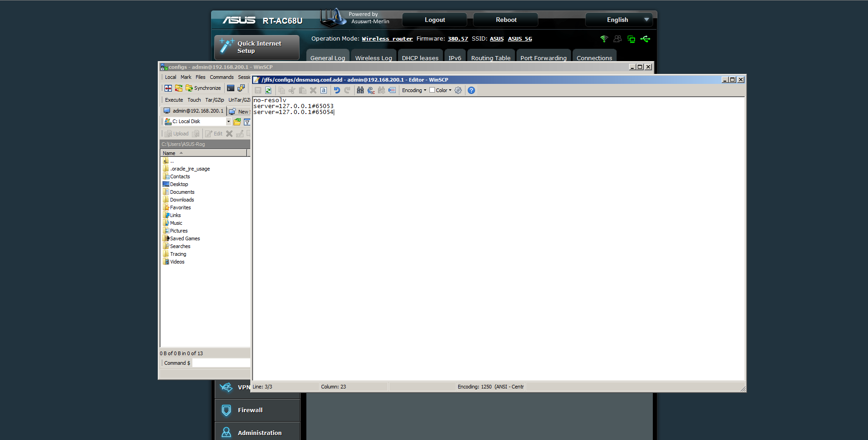Click the Go to line icon
This screenshot has height=440, width=868.
[392, 90]
